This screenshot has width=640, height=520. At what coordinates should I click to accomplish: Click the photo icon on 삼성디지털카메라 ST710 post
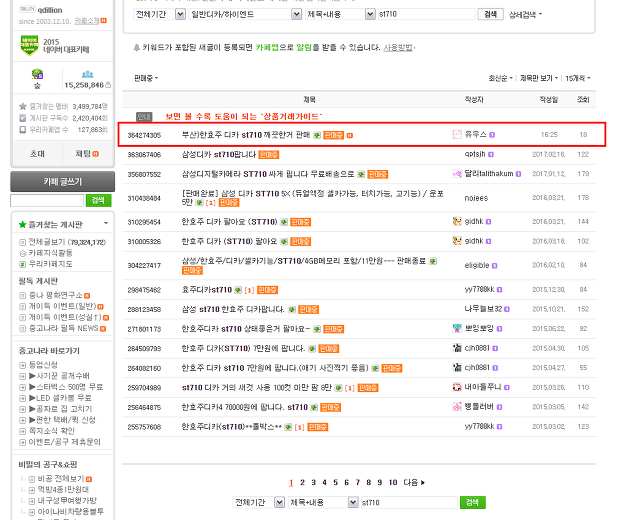[361, 175]
